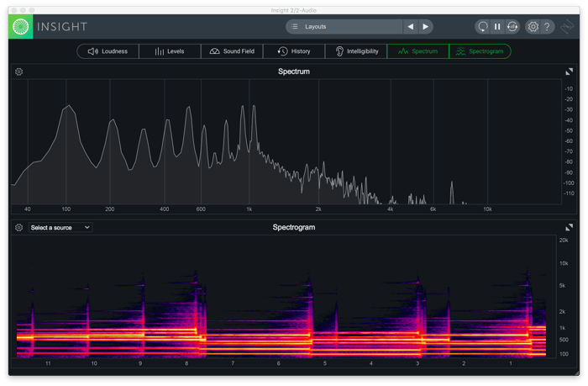Go to the next layout with the right arrow
588x386 pixels.
[425, 27]
